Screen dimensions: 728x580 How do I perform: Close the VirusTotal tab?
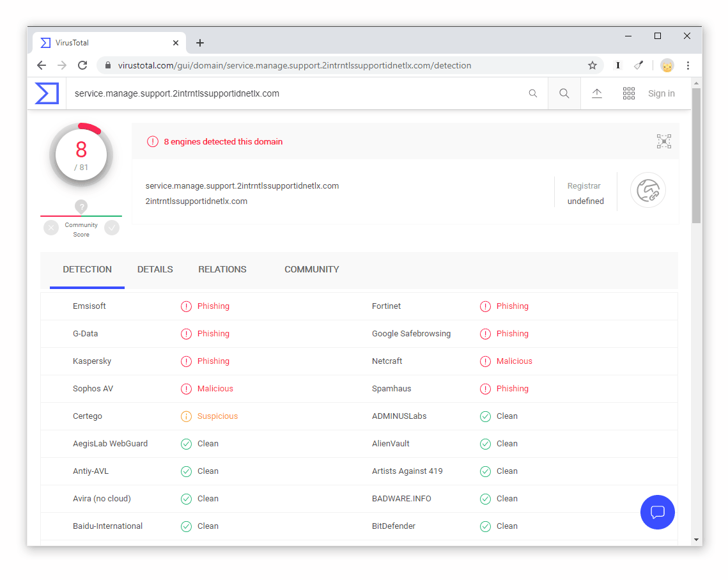click(176, 43)
